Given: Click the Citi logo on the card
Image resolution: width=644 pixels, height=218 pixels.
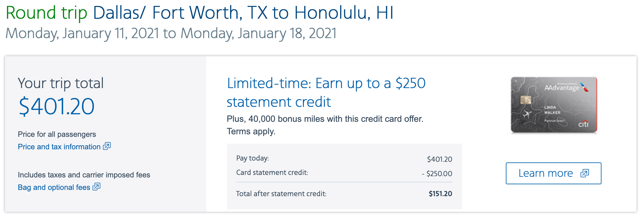Looking at the screenshot, I should tap(583, 124).
